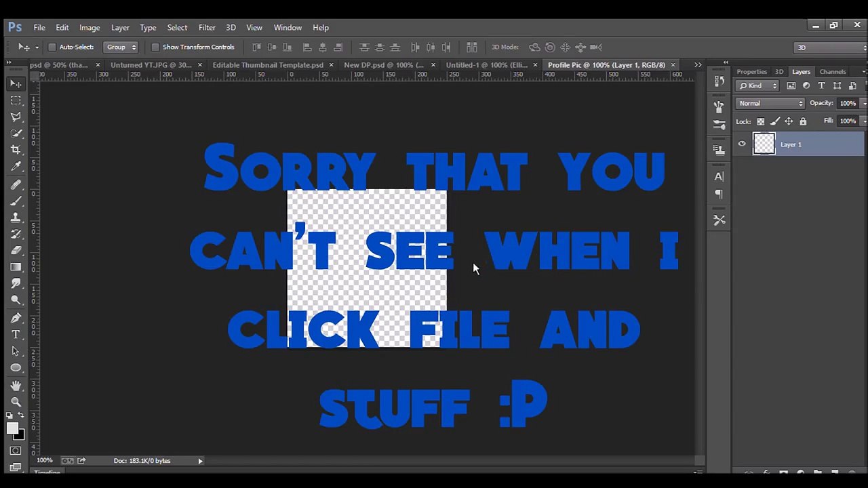Expand the Opacity slider dropdown arrow
This screenshot has height=488, width=868.
pos(863,104)
